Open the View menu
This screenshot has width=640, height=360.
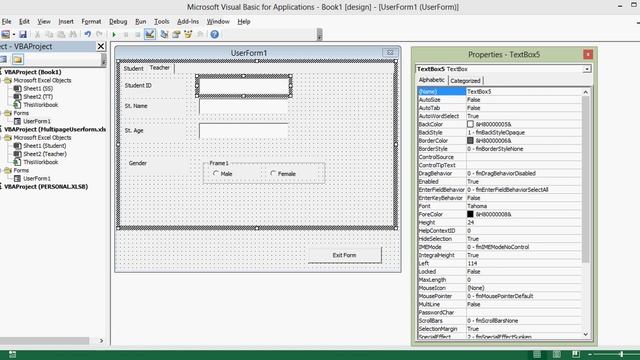pyautogui.click(x=44, y=22)
